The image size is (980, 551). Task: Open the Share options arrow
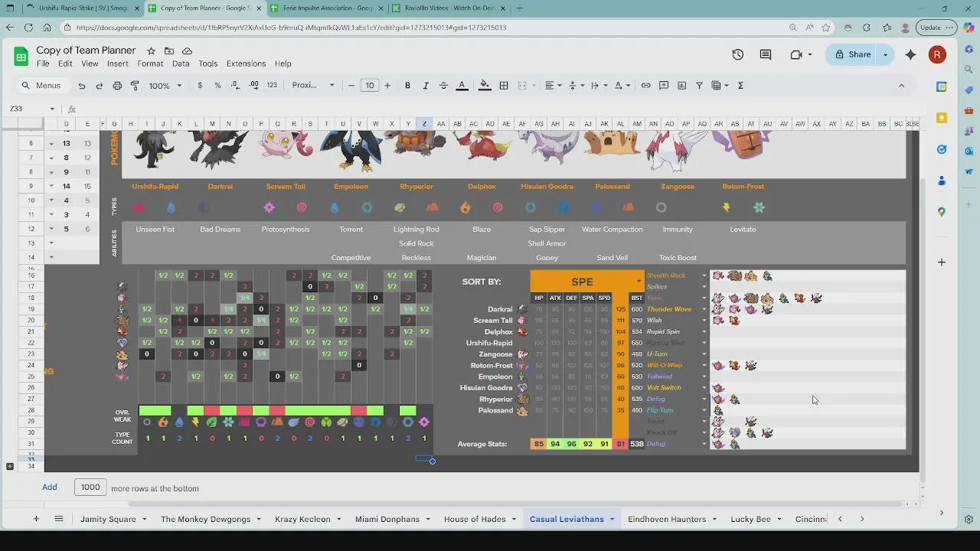885,54
